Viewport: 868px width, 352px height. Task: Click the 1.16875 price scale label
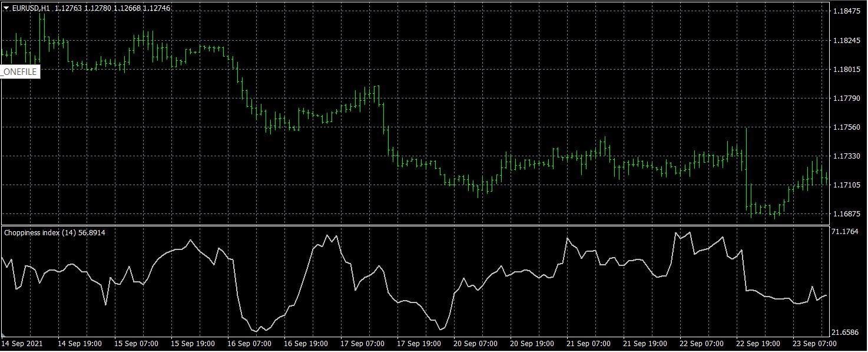coord(847,214)
